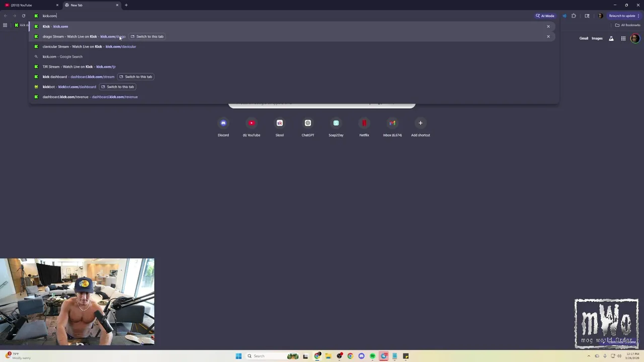The width and height of the screenshot is (644, 362).
Task: Open the Gmail link
Action: (584, 38)
